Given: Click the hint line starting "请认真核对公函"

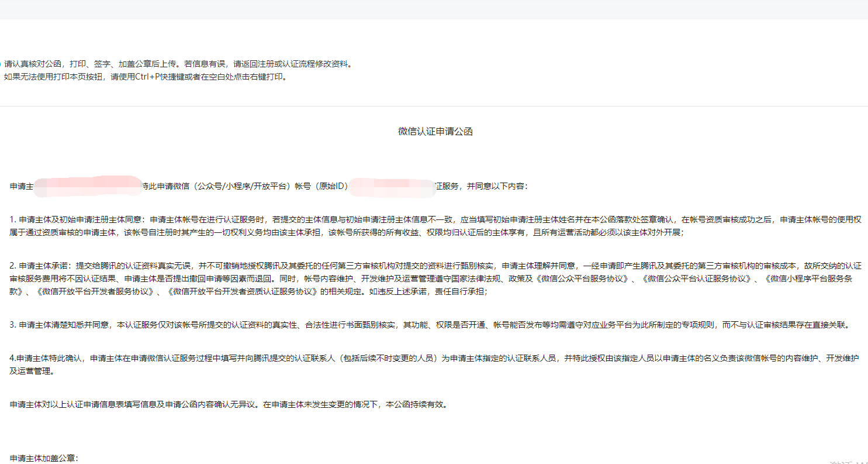Looking at the screenshot, I should (x=179, y=64).
